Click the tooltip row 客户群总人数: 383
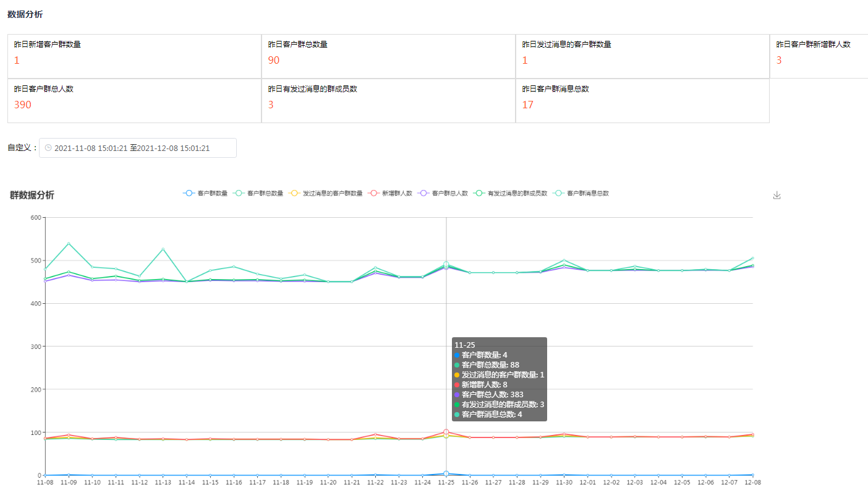 tap(488, 394)
